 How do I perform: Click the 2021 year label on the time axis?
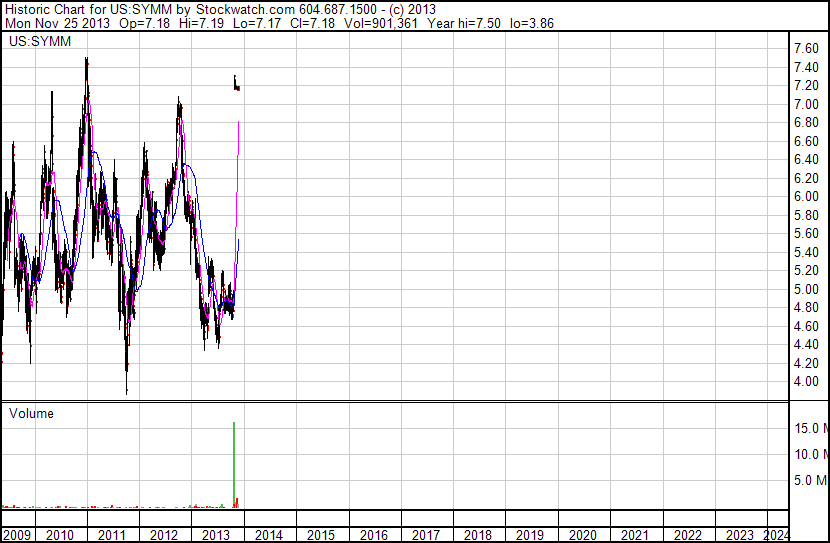(x=635, y=535)
